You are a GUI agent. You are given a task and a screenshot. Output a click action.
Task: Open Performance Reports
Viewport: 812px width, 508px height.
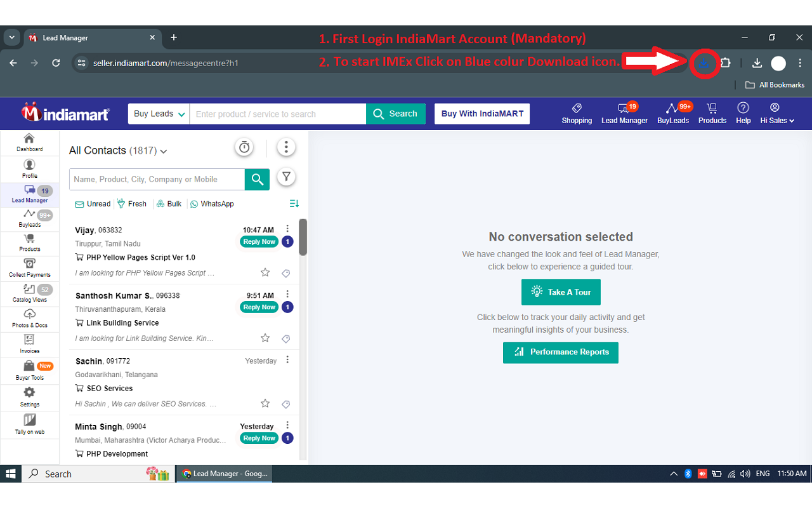tap(561, 352)
